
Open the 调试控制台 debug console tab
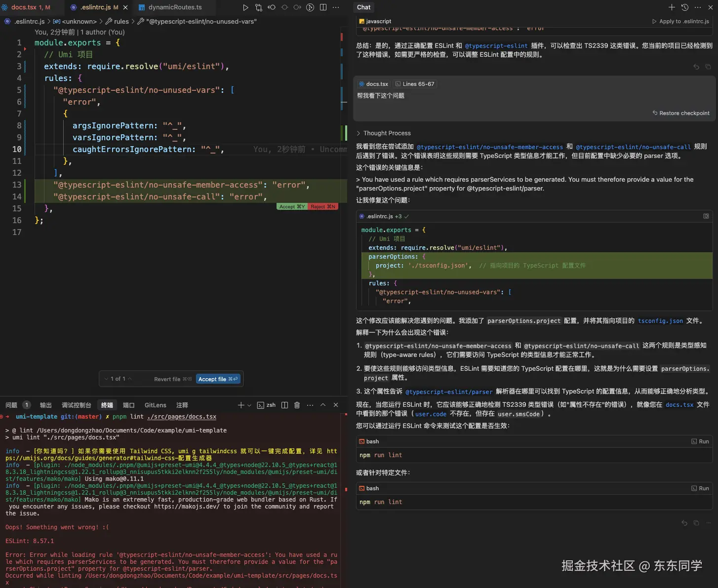77,405
